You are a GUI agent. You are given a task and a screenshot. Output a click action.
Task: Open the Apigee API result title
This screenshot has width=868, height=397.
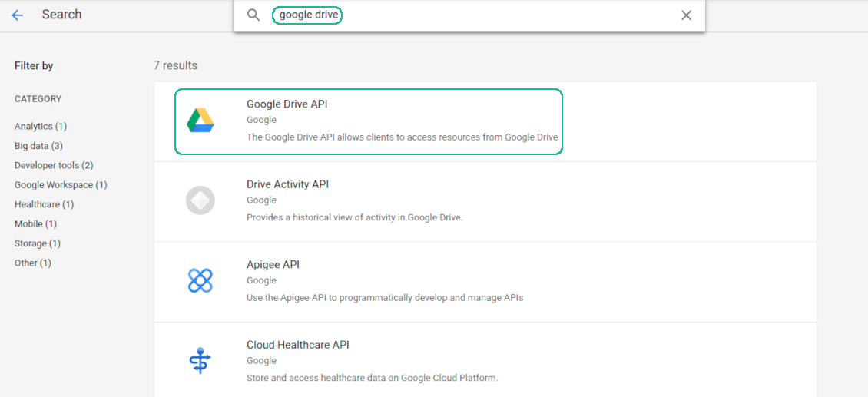[x=273, y=265]
